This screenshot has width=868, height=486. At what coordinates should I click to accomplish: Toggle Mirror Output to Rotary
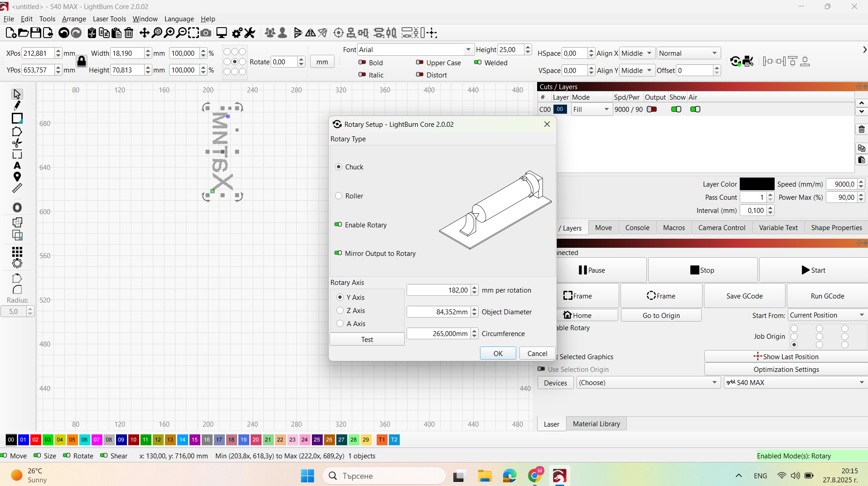pyautogui.click(x=338, y=253)
